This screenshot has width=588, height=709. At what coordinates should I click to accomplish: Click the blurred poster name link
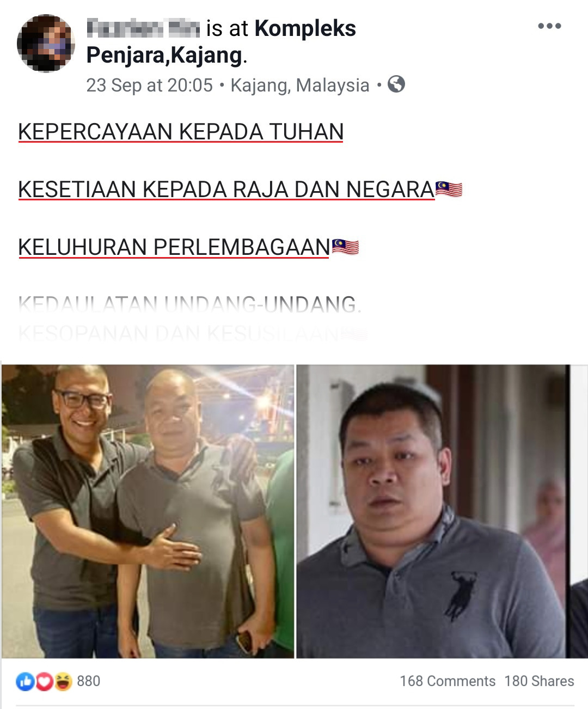tap(143, 28)
